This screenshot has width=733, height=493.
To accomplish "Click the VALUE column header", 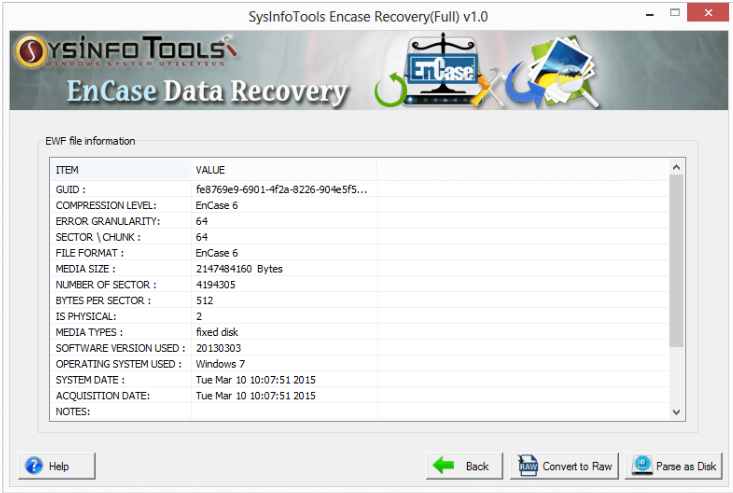I will tap(283, 170).
